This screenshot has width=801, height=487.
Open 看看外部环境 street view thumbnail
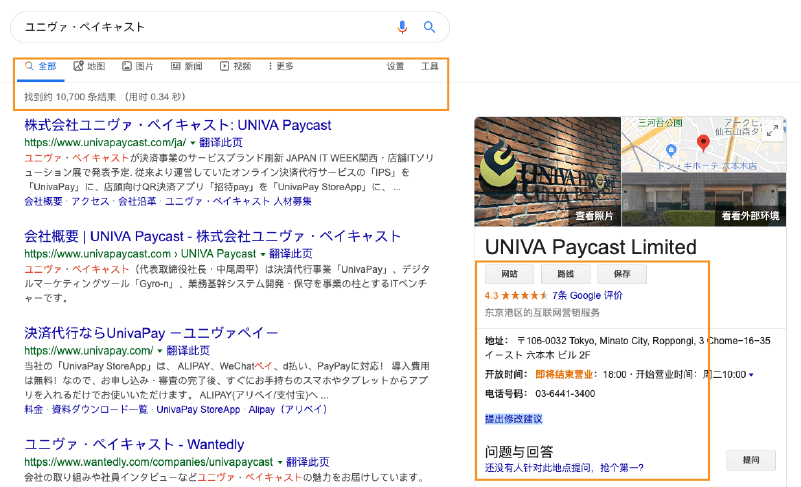pos(703,200)
